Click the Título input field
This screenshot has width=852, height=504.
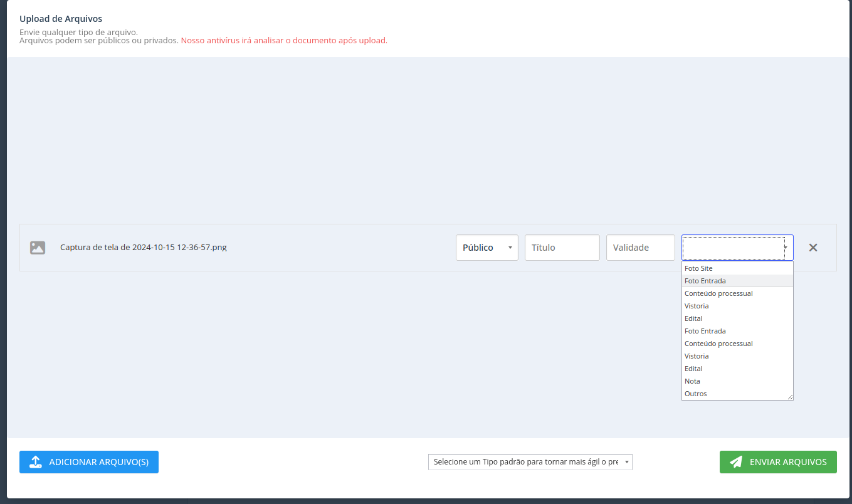(562, 248)
